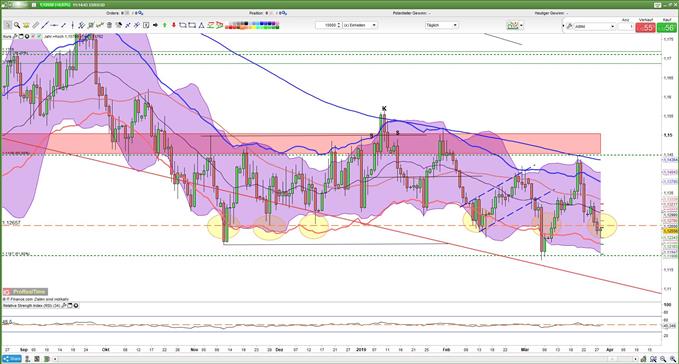Click the trash can delete-objects icon
The width and height of the screenshot is (679, 364).
pos(109,25)
